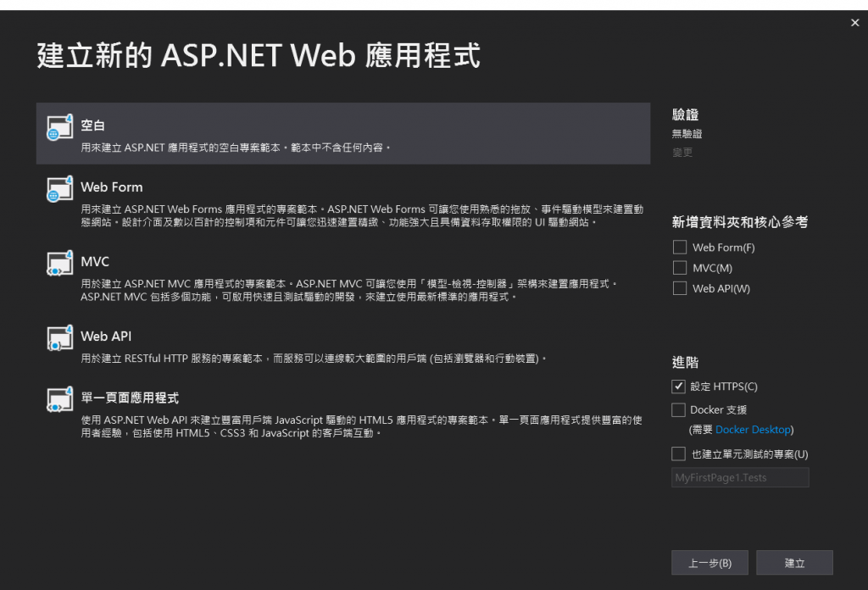Click the Web Form template icon

pyautogui.click(x=60, y=189)
